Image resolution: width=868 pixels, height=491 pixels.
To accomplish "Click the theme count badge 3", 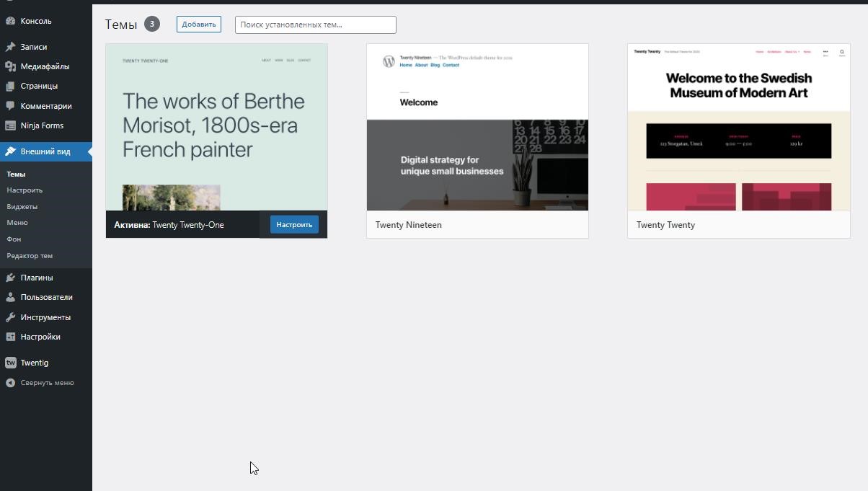I will tap(151, 24).
